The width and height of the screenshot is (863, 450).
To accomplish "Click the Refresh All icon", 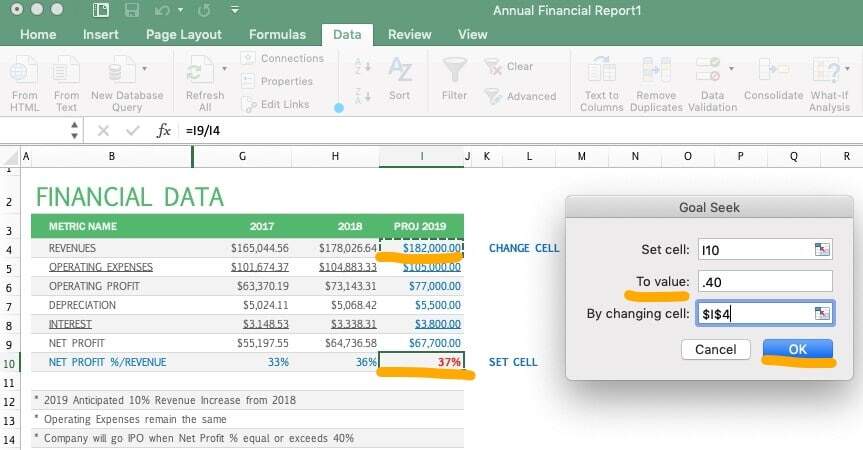I will tap(200, 72).
